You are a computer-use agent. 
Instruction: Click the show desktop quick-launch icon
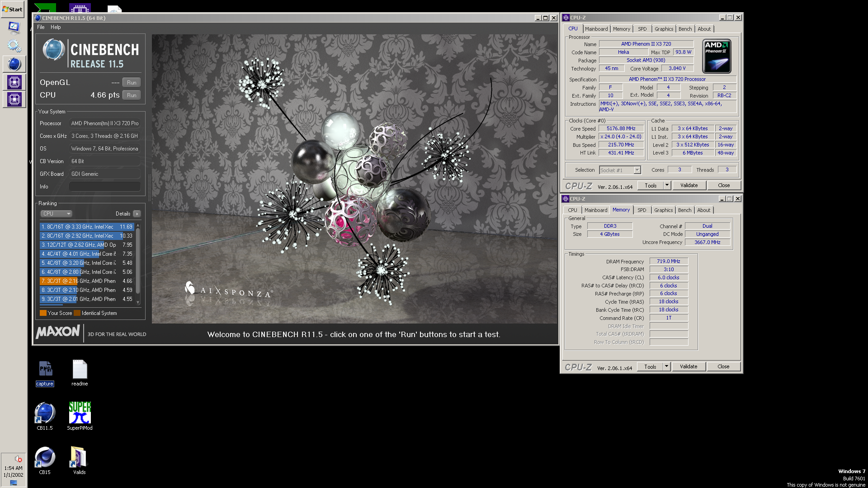click(14, 28)
